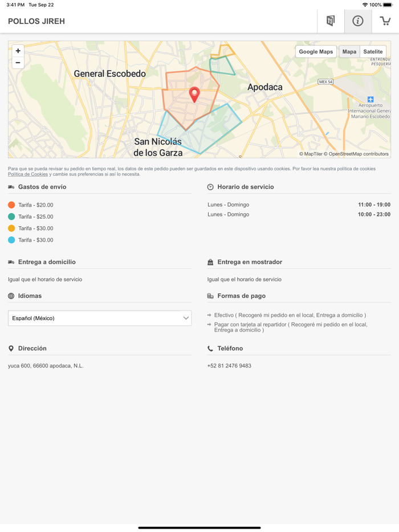The image size is (399, 532).
Task: Click the green $25.00 tariff swatch
Action: click(x=11, y=216)
